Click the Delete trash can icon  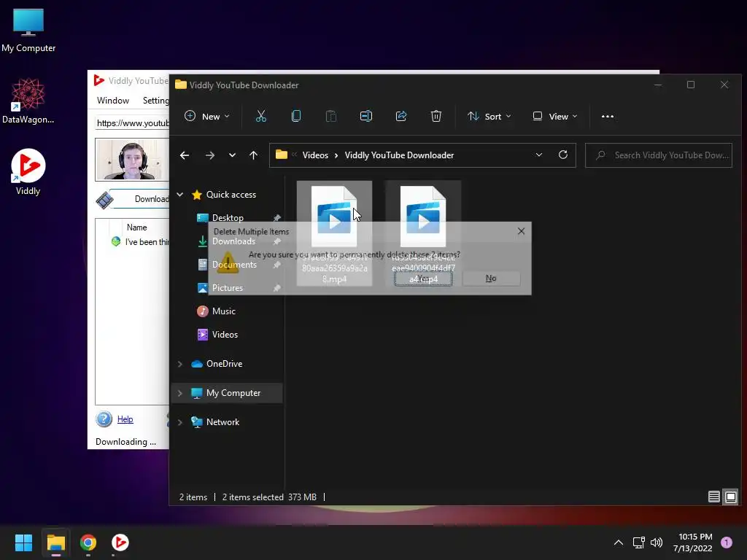(436, 116)
